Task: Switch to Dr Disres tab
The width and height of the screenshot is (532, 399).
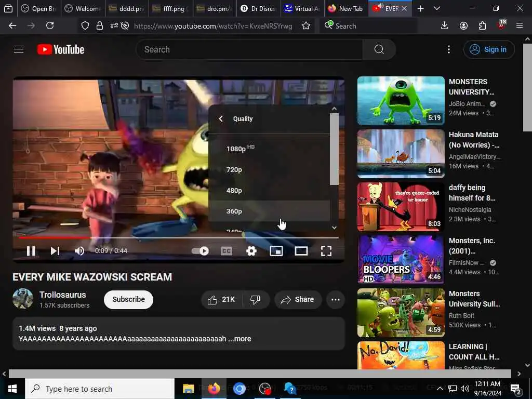Action: click(259, 9)
